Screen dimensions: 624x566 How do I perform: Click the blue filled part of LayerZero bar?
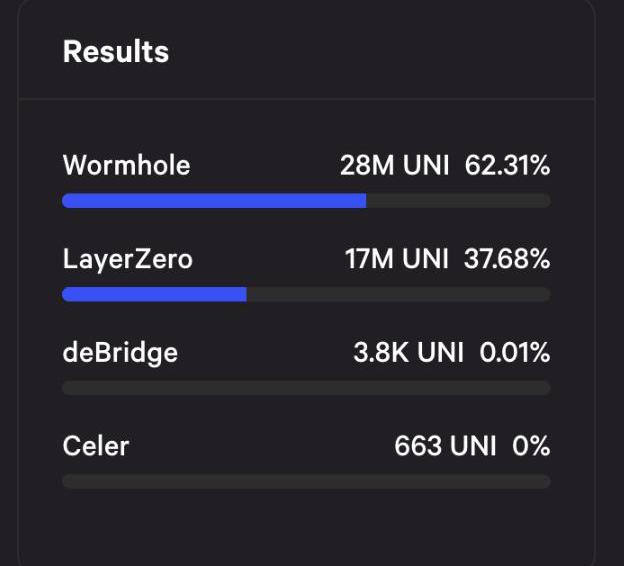(x=154, y=294)
